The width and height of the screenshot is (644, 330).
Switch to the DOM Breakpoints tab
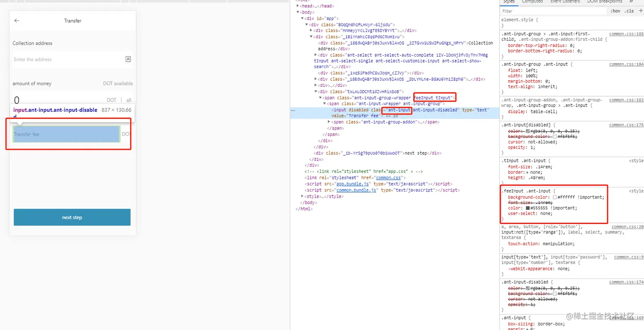coord(605,2)
